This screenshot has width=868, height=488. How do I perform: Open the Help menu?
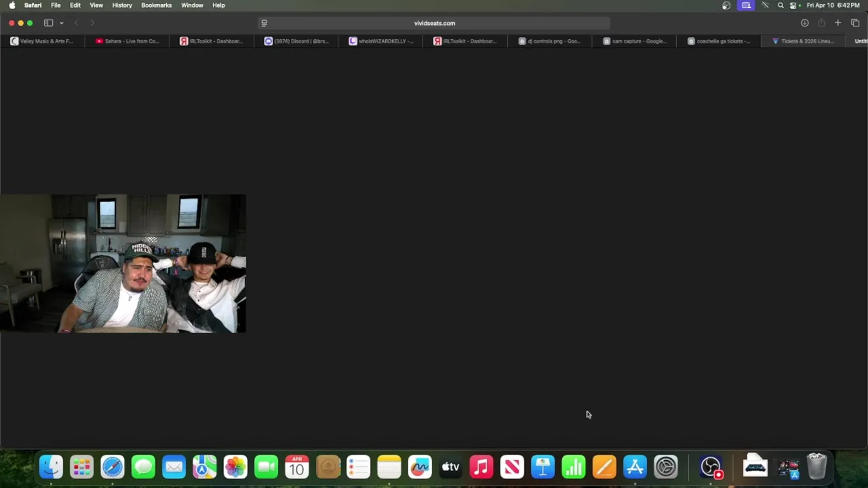(x=218, y=5)
